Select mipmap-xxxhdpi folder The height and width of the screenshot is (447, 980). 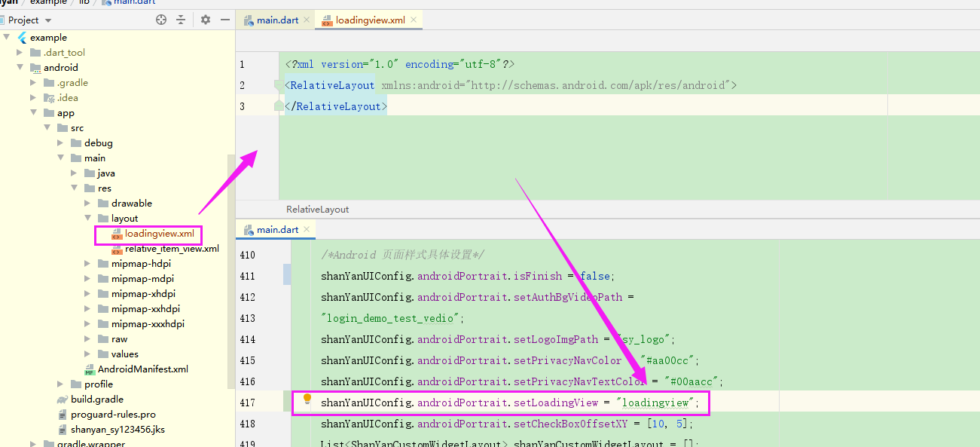pos(148,324)
